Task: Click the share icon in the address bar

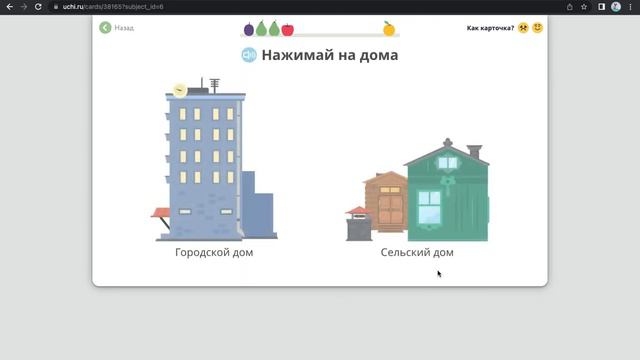Action: tap(570, 7)
